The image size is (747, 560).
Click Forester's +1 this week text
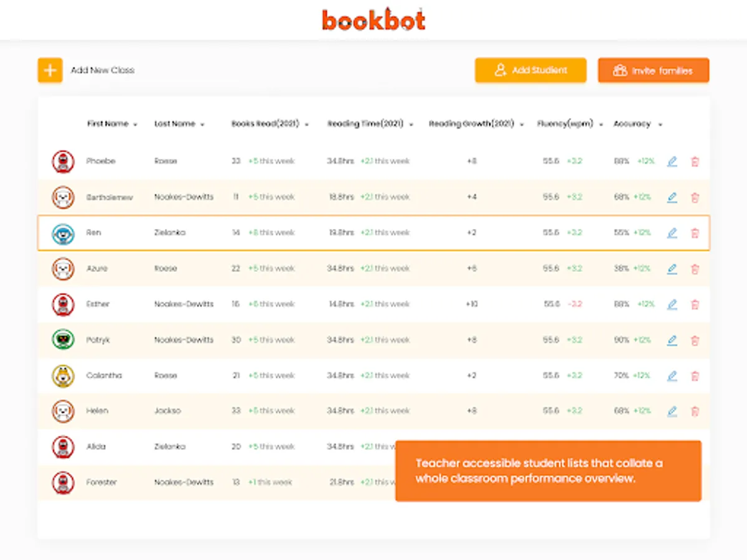[270, 482]
